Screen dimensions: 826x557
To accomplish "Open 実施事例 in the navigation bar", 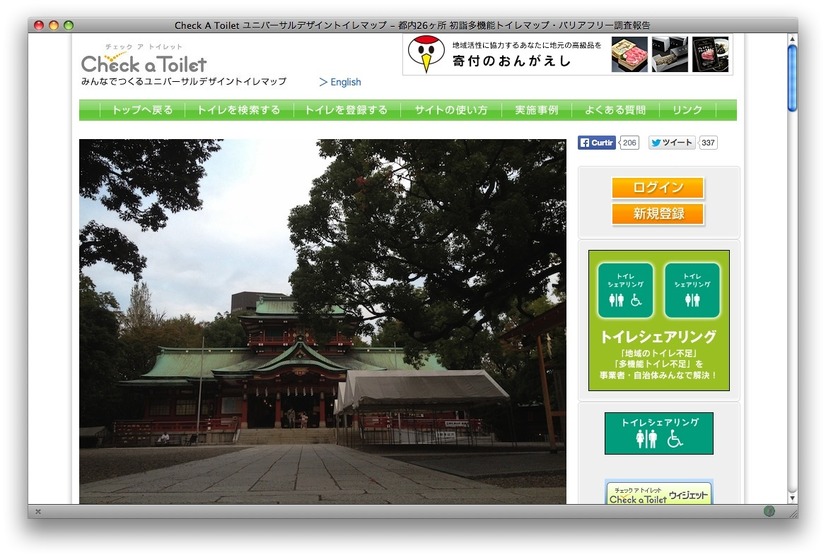I will [536, 110].
